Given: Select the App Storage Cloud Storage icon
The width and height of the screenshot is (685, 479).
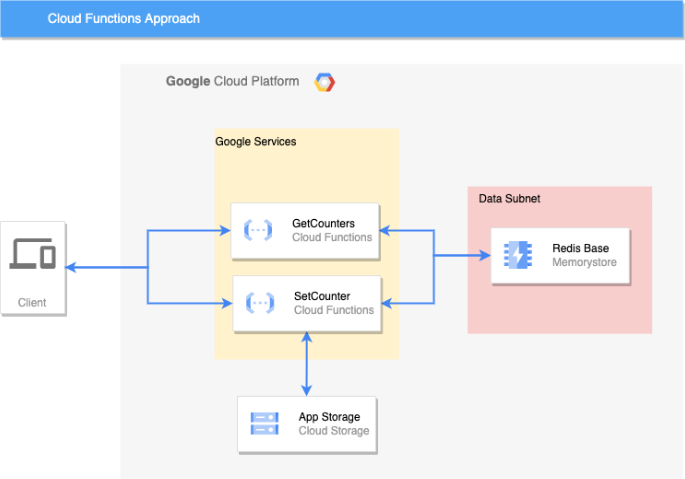Looking at the screenshot, I should coord(264,423).
